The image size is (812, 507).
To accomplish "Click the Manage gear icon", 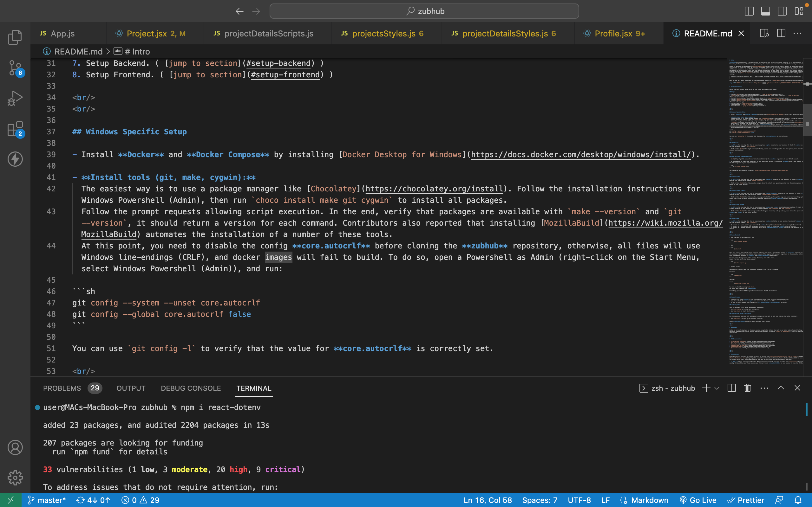I will (x=15, y=478).
